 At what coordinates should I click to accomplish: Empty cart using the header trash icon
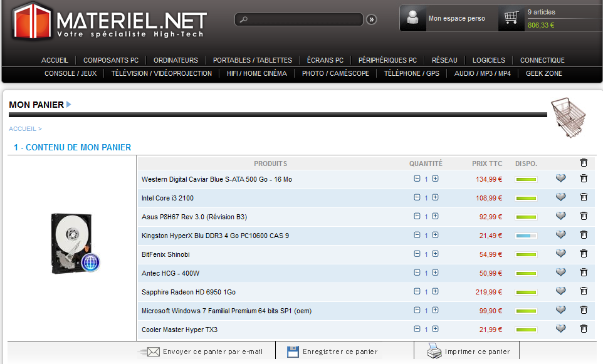click(x=584, y=163)
